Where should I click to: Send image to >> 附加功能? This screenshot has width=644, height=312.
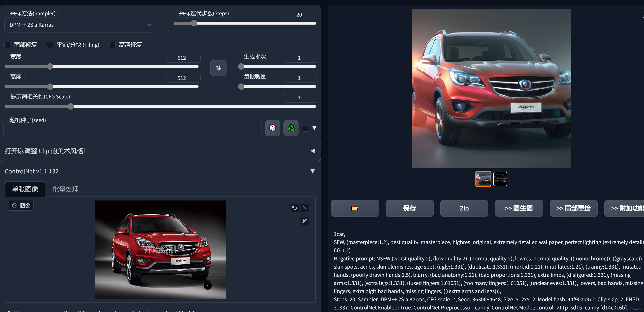[624, 208]
